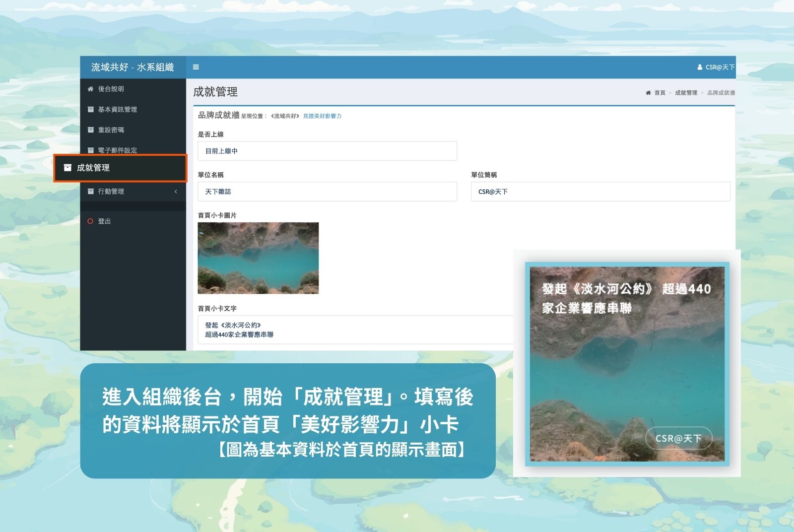The width and height of the screenshot is (794, 532).
Task: Click the 流域共好 - 水系組織 site title
Action: coord(132,67)
